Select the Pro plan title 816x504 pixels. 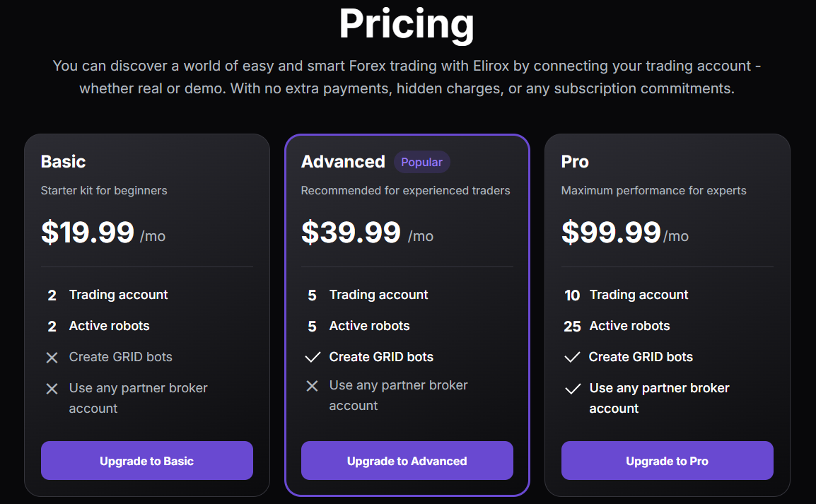click(x=575, y=162)
